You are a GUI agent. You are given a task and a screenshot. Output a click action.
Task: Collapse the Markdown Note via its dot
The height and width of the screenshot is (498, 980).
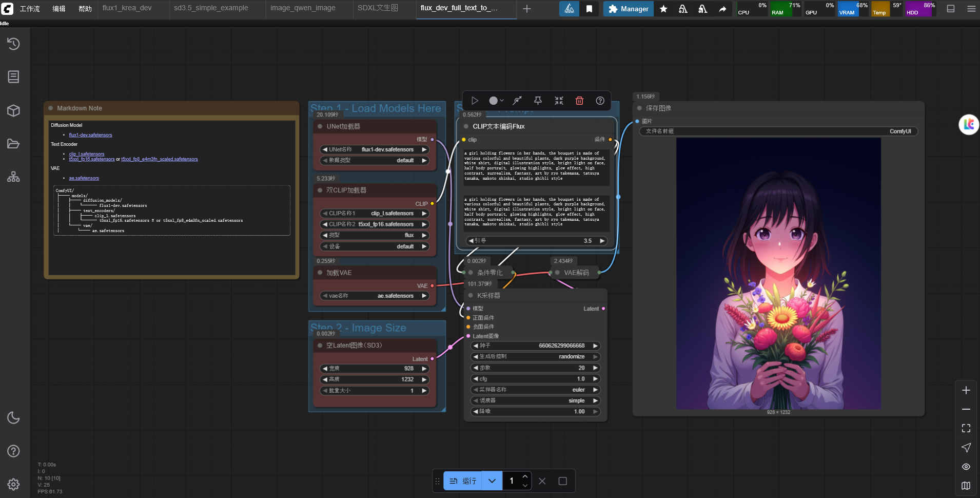pyautogui.click(x=51, y=108)
